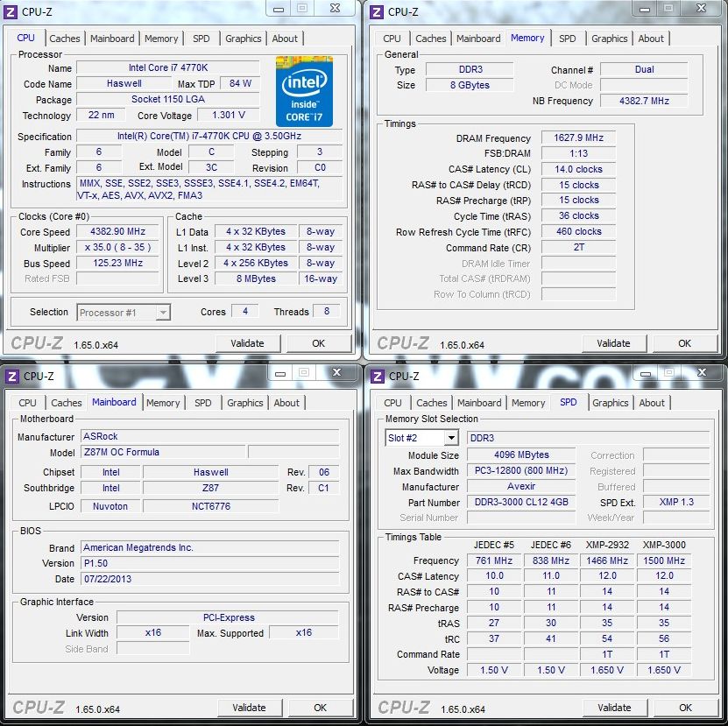The height and width of the screenshot is (726, 728).
Task: Click the part number DDR3-3000 CL12 4GB
Action: 521,503
